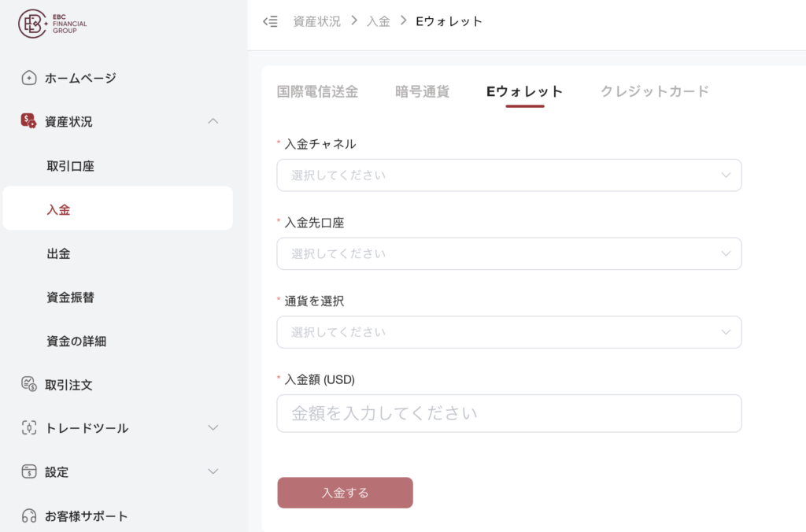
Task: Open the 入金先口座 dropdown
Action: coord(508,254)
